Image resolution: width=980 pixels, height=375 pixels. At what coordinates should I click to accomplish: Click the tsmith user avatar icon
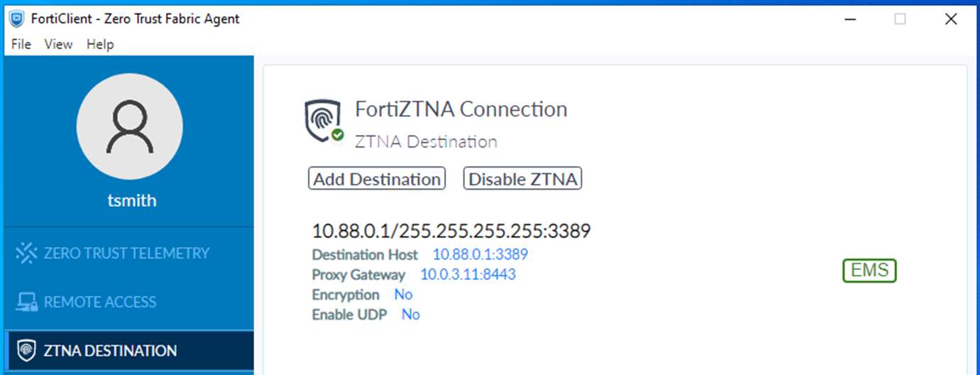pos(129,126)
